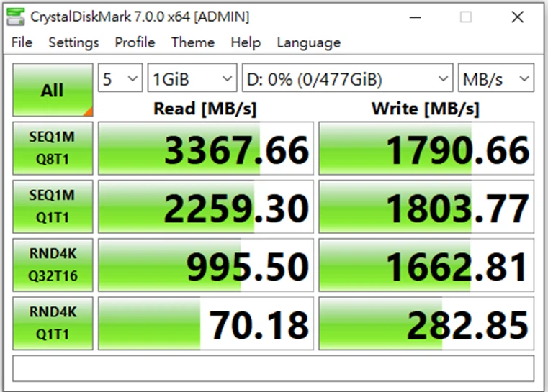Open the Theme menu

click(x=193, y=42)
